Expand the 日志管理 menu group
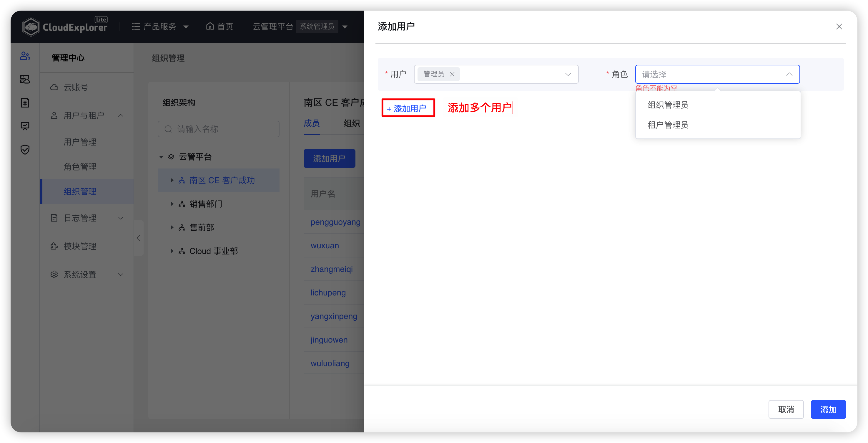Image resolution: width=868 pixels, height=443 pixels. click(x=121, y=218)
